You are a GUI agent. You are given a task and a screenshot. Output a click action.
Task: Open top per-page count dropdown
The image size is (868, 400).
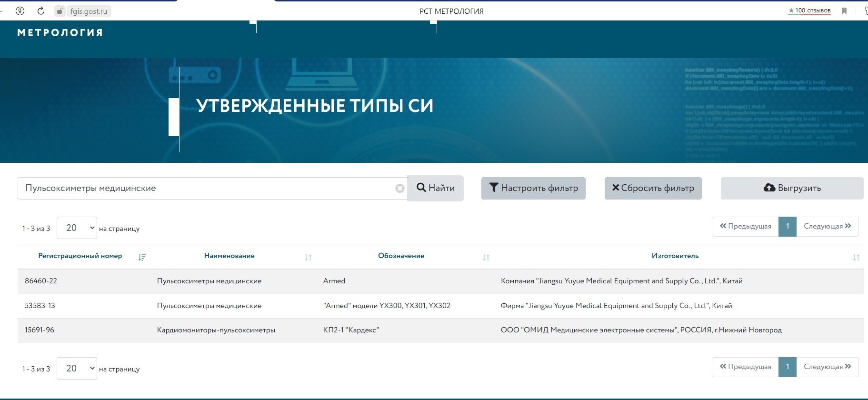tap(77, 228)
